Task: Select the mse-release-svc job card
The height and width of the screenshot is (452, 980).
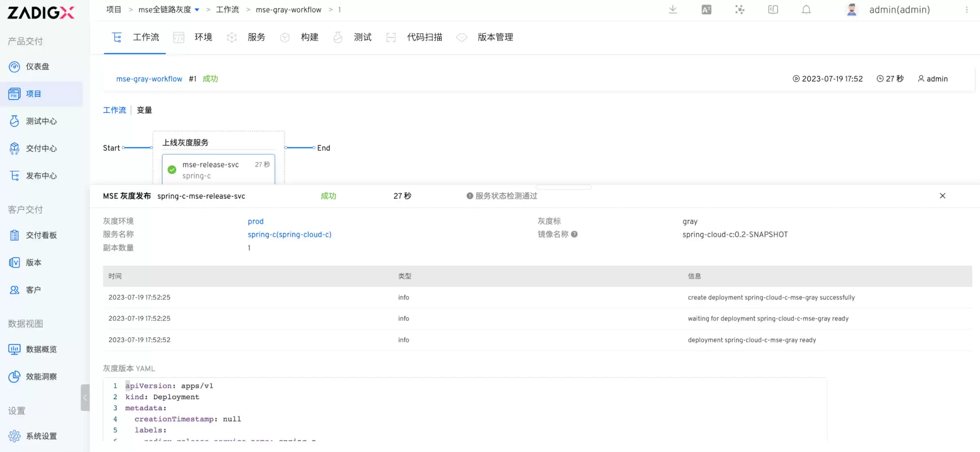Action: click(218, 170)
